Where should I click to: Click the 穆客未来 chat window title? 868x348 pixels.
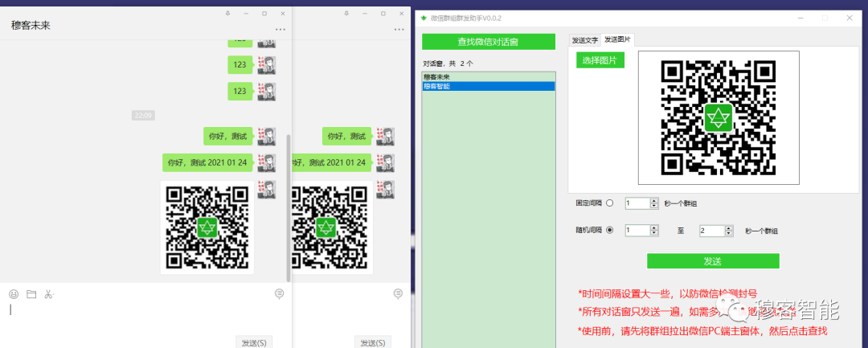pyautogui.click(x=31, y=25)
